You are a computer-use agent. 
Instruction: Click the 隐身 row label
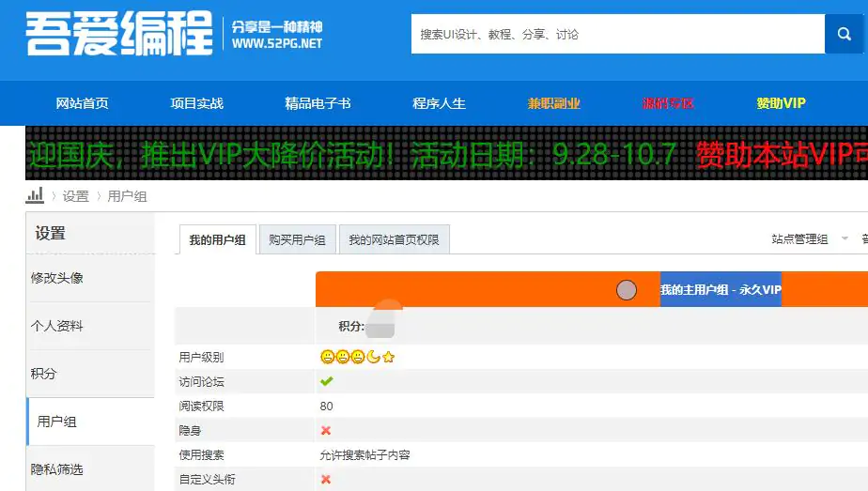(190, 430)
